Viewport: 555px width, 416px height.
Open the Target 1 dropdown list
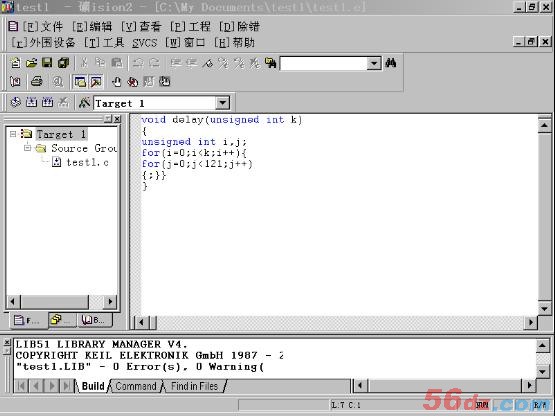(222, 103)
